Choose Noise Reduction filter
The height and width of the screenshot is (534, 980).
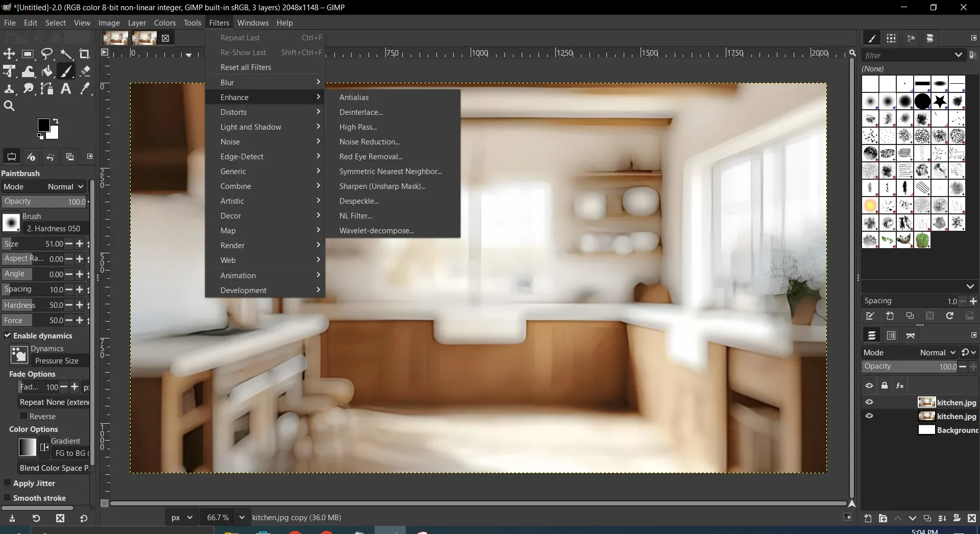pos(393,142)
